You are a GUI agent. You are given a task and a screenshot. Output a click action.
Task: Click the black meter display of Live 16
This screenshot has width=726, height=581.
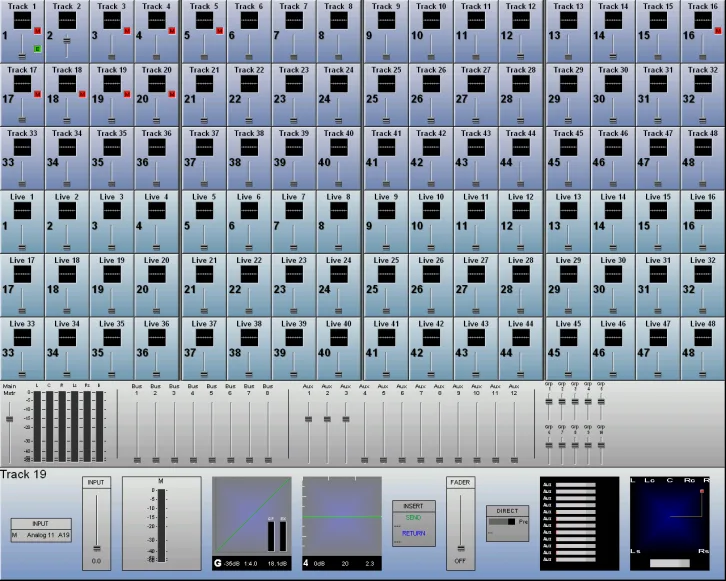[x=703, y=211]
